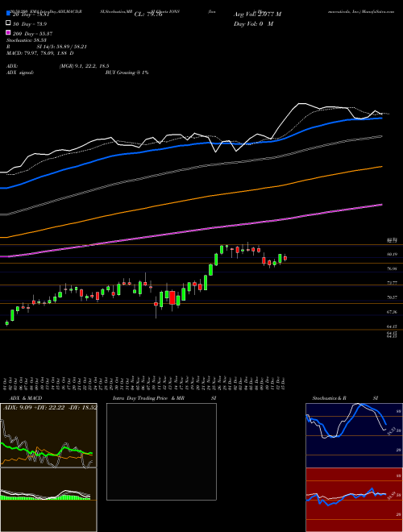Click the 'ADX: 9.09 +DY: 22.22 -DY: 18.52' header
This screenshot has height=532, width=403.
[x=50, y=407]
